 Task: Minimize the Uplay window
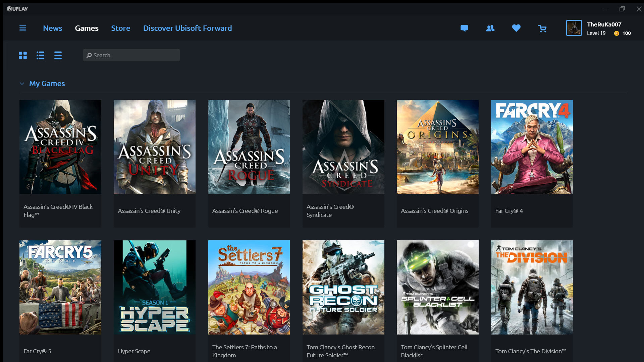tap(605, 9)
